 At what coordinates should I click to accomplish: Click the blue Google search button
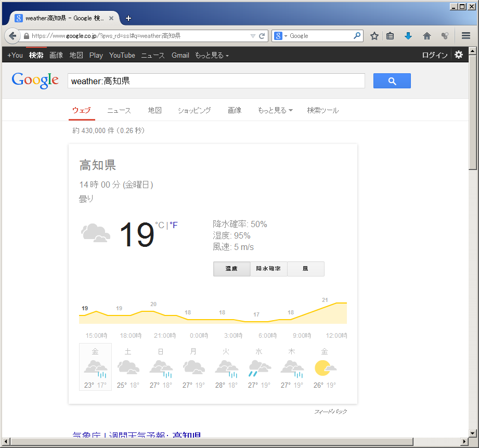pos(392,81)
